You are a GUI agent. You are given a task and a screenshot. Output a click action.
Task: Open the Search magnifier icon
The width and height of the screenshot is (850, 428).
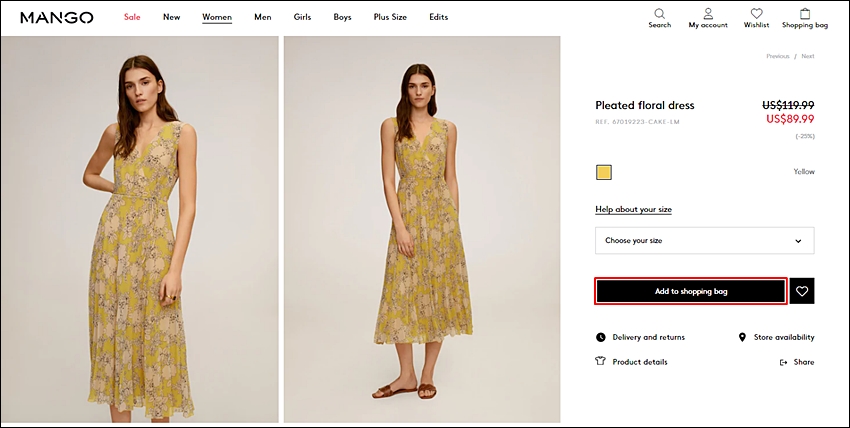[x=659, y=13]
